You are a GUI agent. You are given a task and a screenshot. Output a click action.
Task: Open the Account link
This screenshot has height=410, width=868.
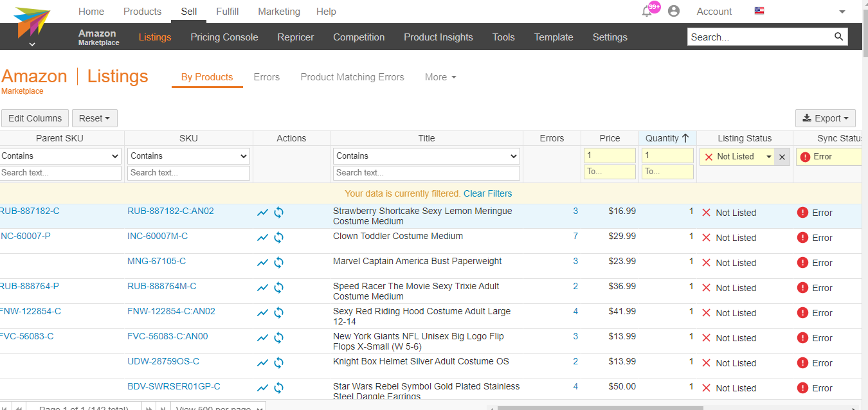[x=714, y=12]
